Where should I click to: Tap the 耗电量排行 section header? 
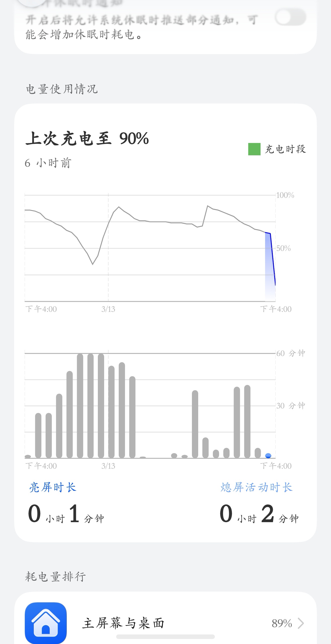point(55,576)
